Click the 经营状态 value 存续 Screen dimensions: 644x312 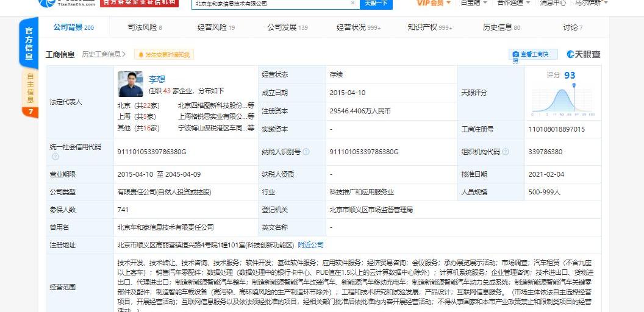click(x=336, y=75)
